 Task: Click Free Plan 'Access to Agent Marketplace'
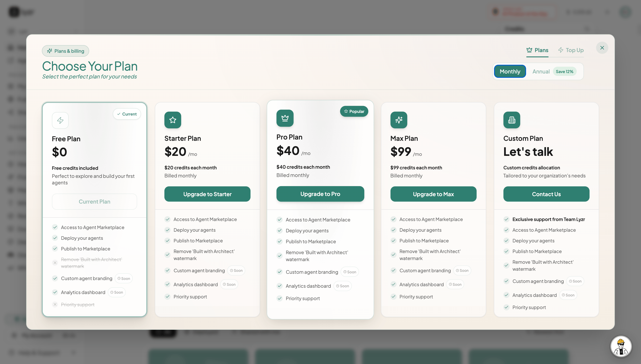92,228
